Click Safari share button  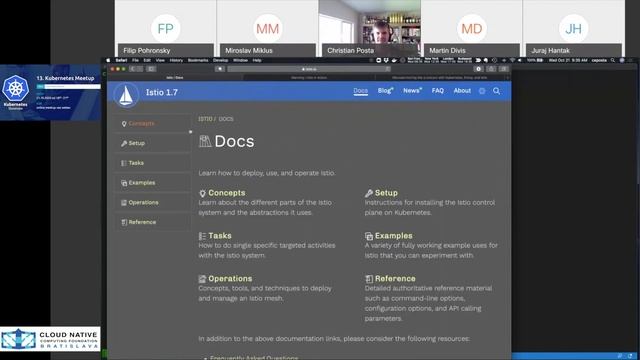tap(491, 69)
